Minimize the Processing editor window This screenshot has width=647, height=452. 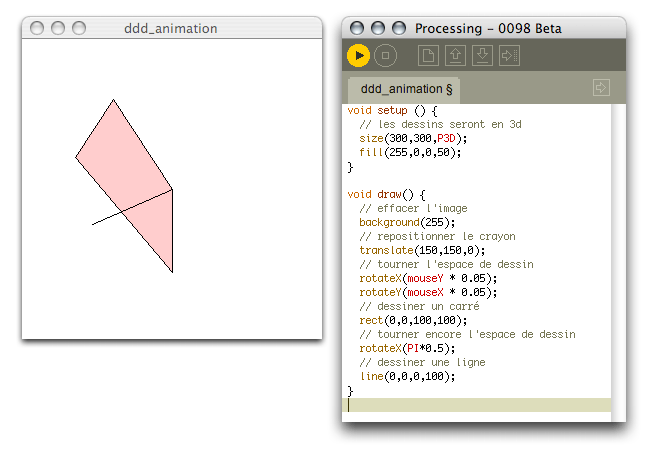(x=379, y=28)
